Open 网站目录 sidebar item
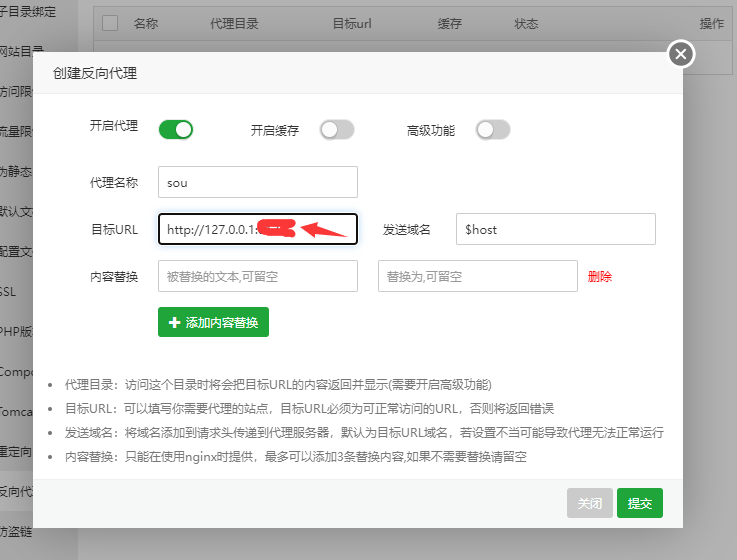Screen dimensions: 737x560 click(x=20, y=51)
